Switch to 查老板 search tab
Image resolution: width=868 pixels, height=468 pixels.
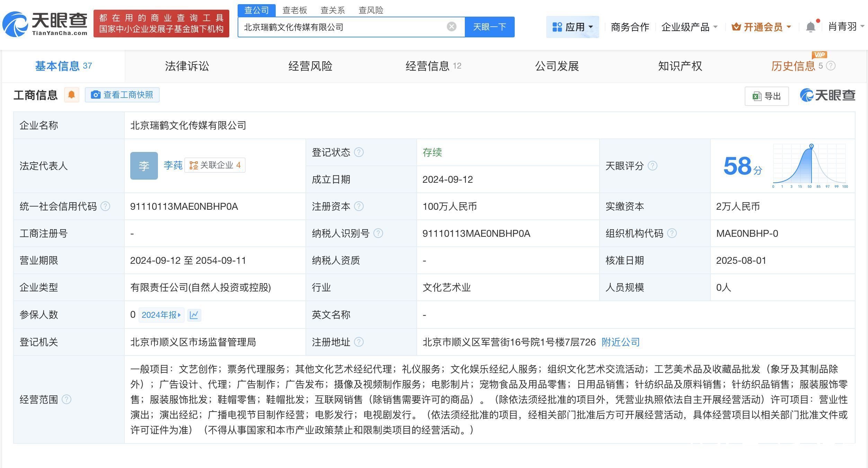click(x=295, y=10)
